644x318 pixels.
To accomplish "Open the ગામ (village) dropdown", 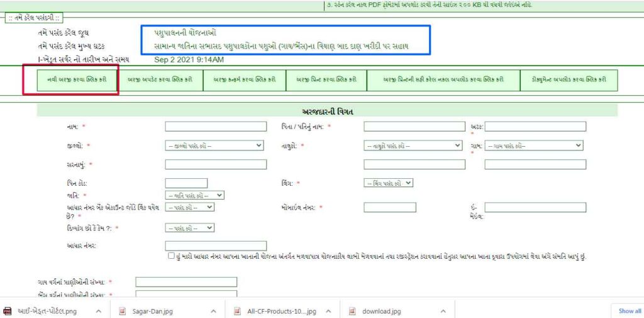I will [534, 145].
